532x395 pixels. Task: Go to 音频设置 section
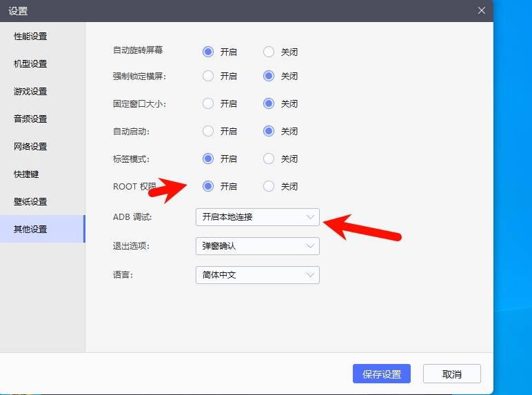point(31,119)
